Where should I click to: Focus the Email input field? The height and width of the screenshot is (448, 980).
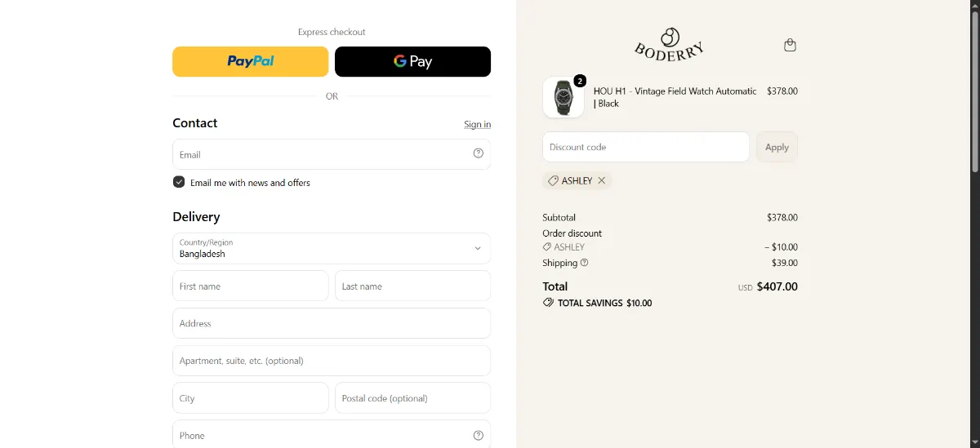click(332, 154)
